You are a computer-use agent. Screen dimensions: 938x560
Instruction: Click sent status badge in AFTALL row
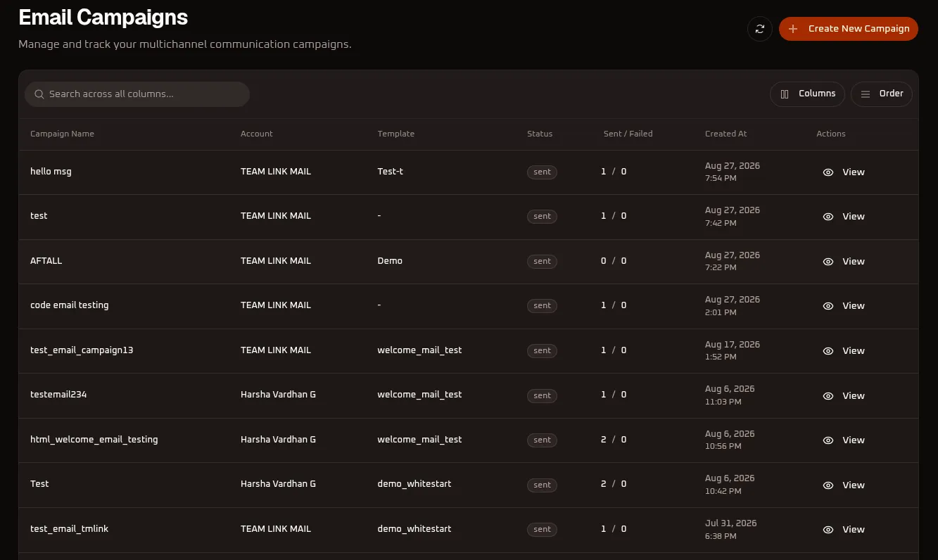542,261
